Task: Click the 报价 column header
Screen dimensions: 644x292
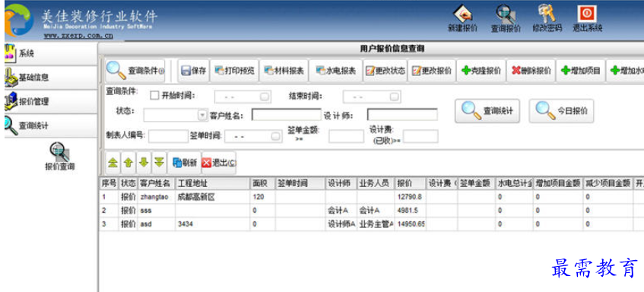Action: click(x=411, y=183)
